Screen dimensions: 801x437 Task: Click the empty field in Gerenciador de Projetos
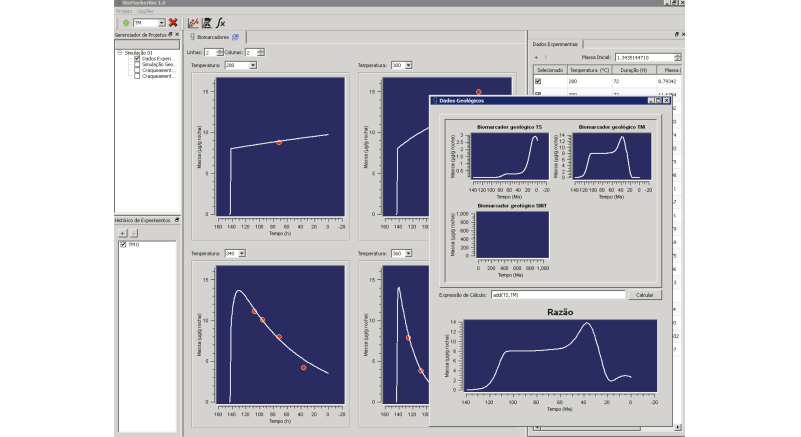(x=147, y=45)
